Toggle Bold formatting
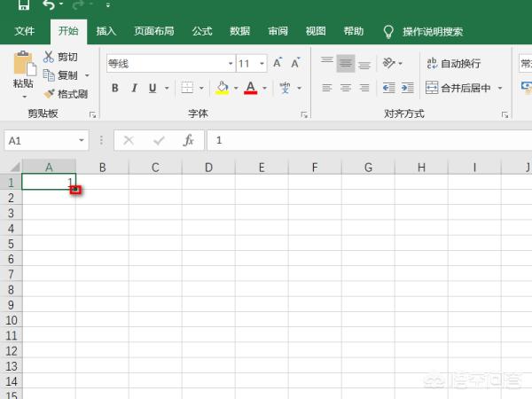 (114, 88)
